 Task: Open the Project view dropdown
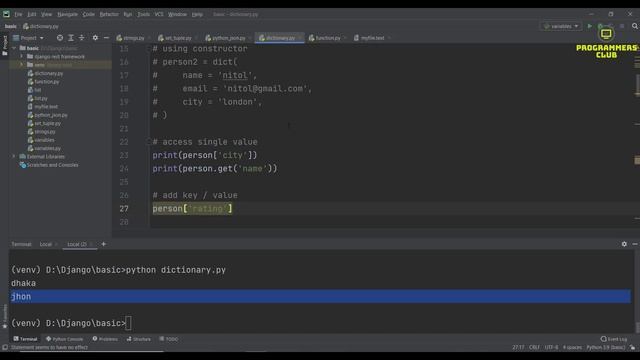click(x=28, y=38)
